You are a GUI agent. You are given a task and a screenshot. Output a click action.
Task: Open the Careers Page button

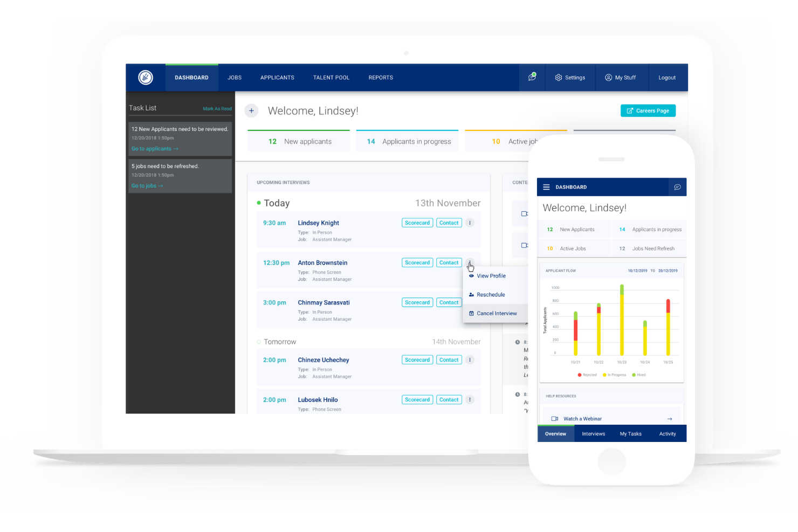(x=648, y=110)
